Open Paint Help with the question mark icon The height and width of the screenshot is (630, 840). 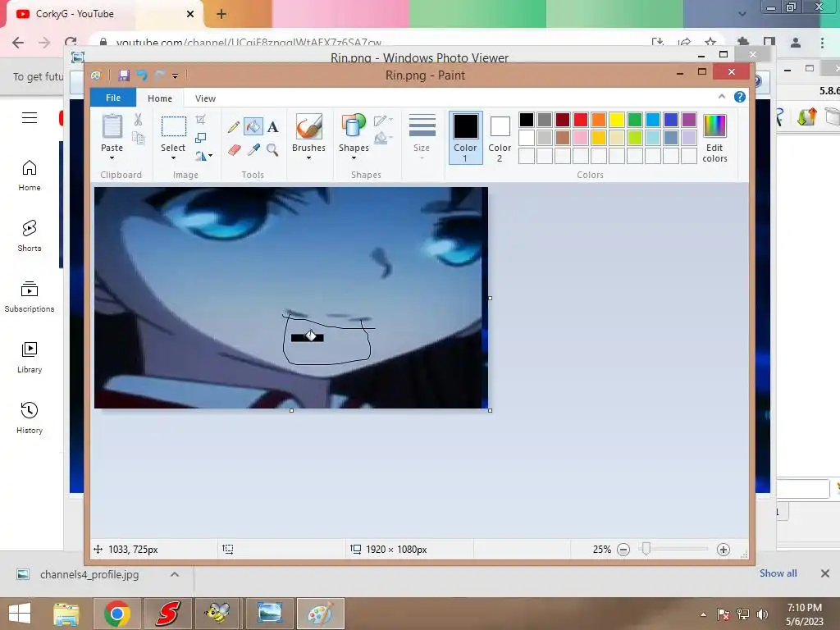[740, 97]
